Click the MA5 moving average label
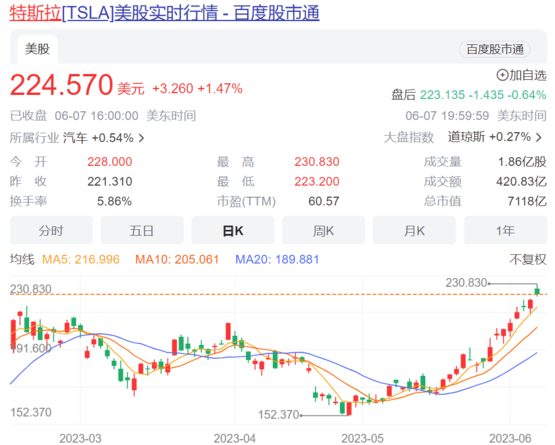Viewport: 555px width, 445px height. click(81, 259)
